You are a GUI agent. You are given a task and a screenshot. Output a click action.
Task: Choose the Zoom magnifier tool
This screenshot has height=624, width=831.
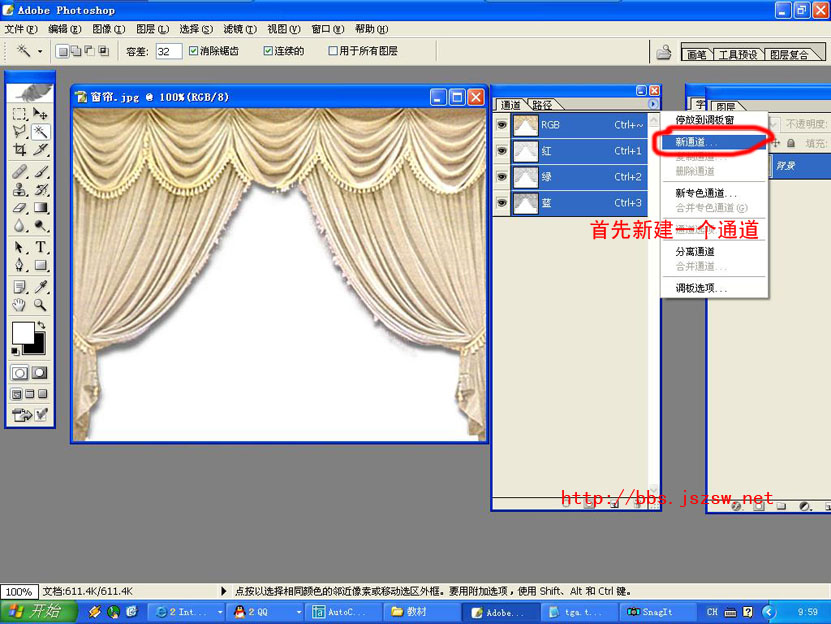click(41, 305)
